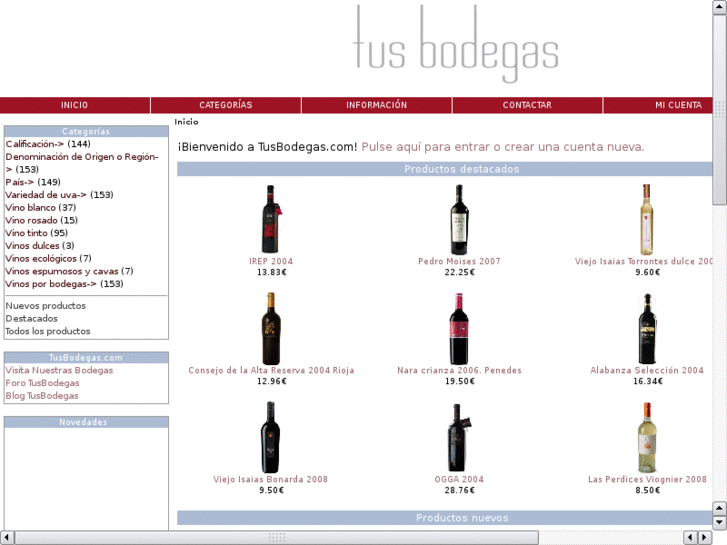Open the Vino blanco category
The width and height of the screenshot is (727, 545).
(x=31, y=207)
